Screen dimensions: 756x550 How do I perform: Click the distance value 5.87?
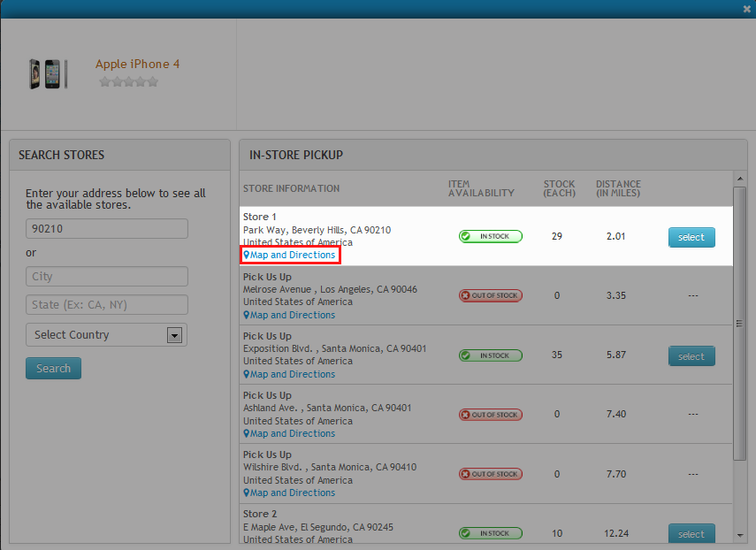pyautogui.click(x=615, y=355)
